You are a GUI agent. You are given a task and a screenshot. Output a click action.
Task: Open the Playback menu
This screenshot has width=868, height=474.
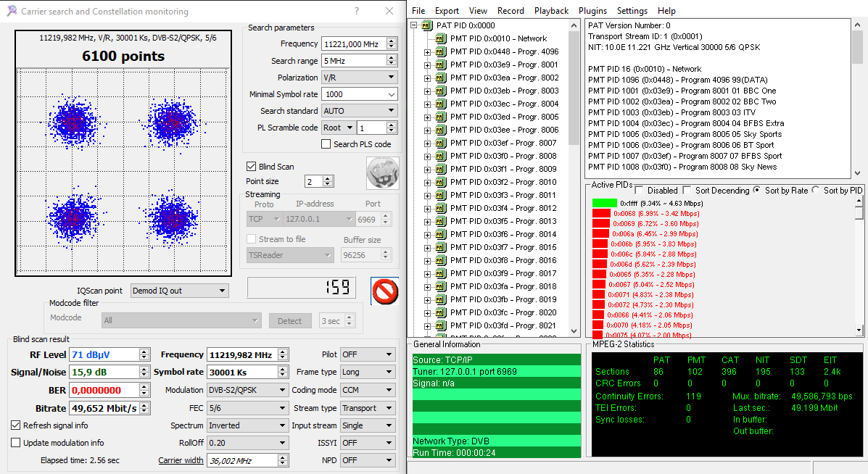coord(551,11)
